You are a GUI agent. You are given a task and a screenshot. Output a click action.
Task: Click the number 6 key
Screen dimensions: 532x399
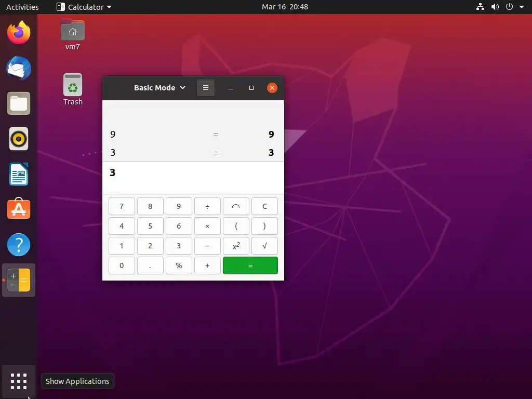(x=179, y=226)
